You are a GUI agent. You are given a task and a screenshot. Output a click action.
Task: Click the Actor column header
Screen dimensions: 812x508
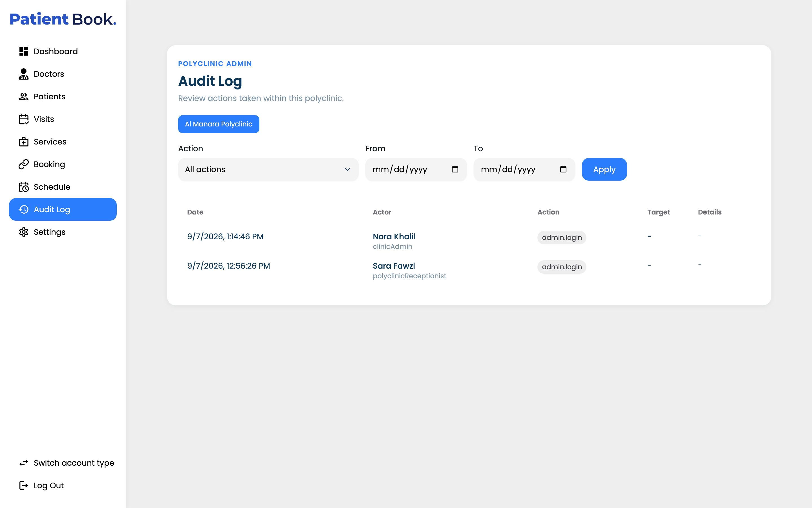[382, 212]
